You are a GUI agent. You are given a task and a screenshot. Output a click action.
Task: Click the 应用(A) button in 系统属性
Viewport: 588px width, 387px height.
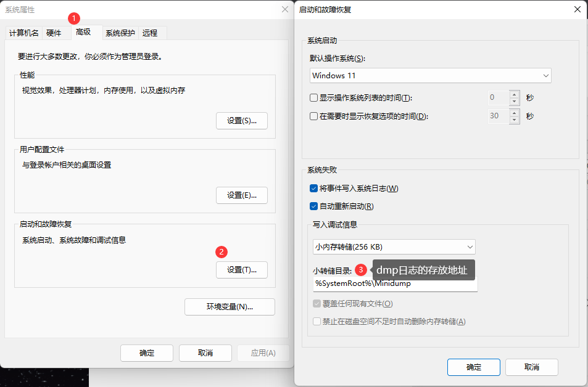pos(263,353)
